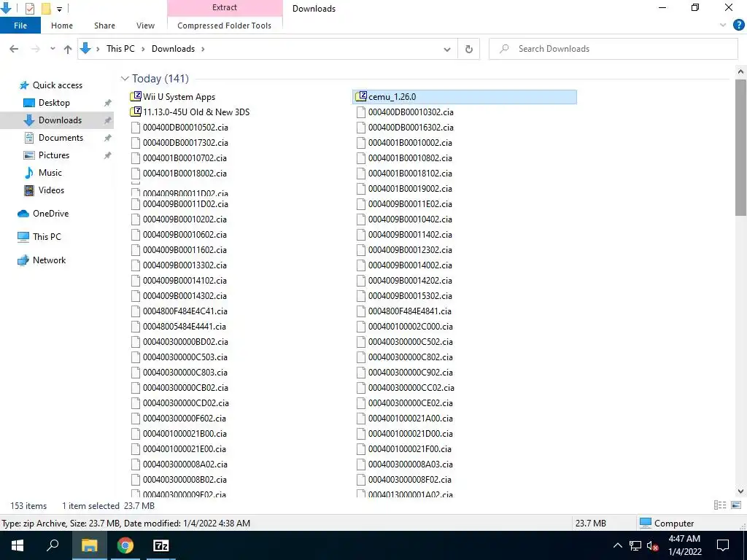
Task: Open the Extract contextual tab
Action: (x=225, y=7)
